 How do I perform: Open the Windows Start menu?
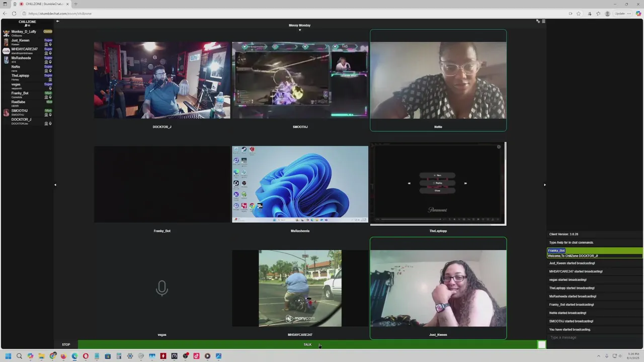point(8,356)
